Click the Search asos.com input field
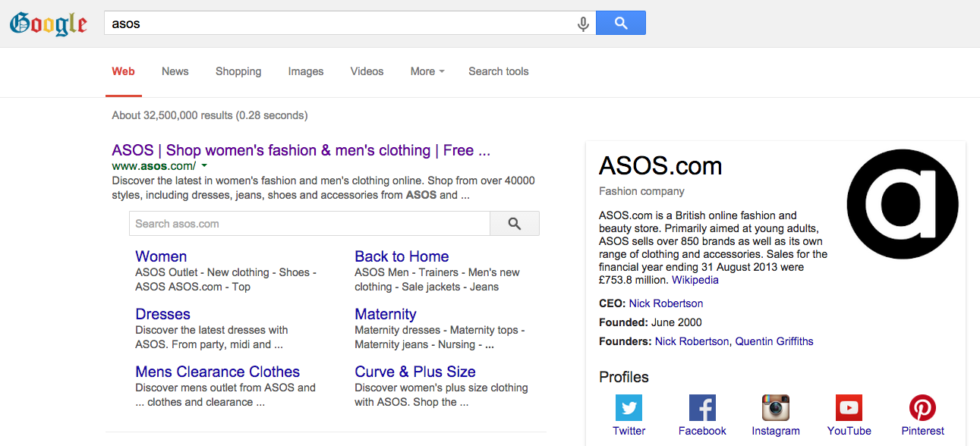Viewport: 980px width, 446px height. pyautogui.click(x=310, y=224)
